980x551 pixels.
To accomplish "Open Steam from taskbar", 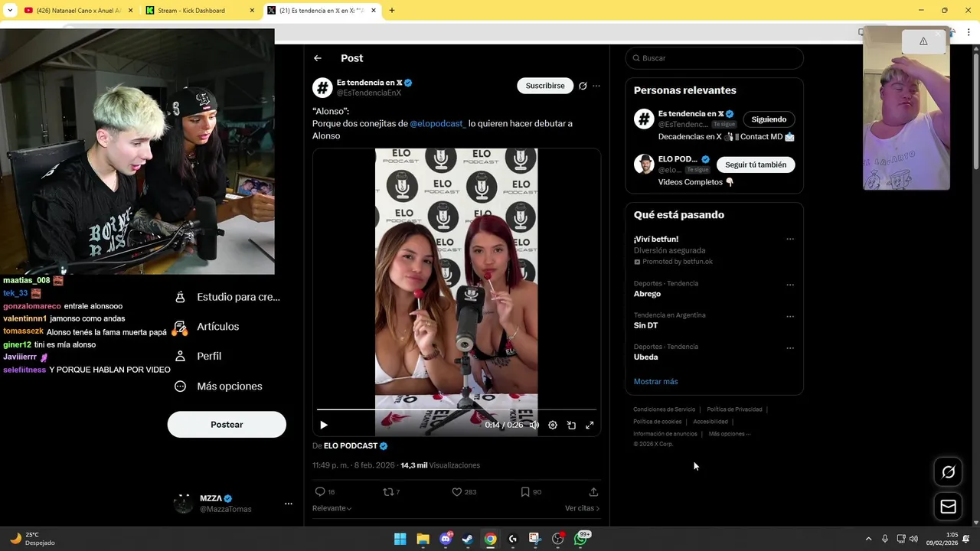I will pos(468,539).
